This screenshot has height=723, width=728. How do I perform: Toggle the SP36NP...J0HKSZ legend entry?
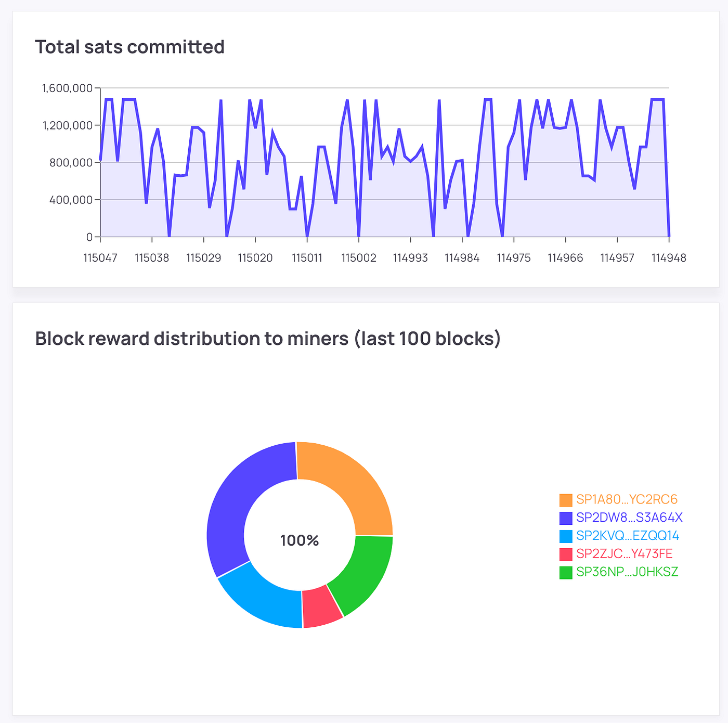point(627,571)
